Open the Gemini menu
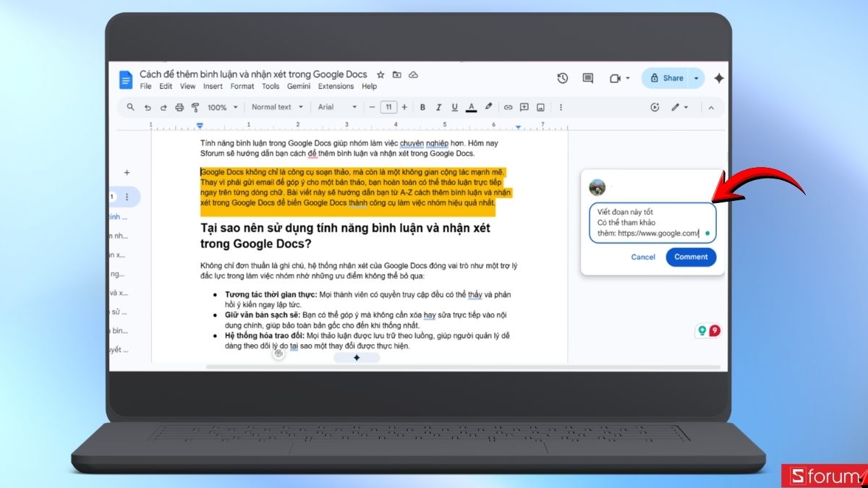868x488 pixels. tap(299, 86)
